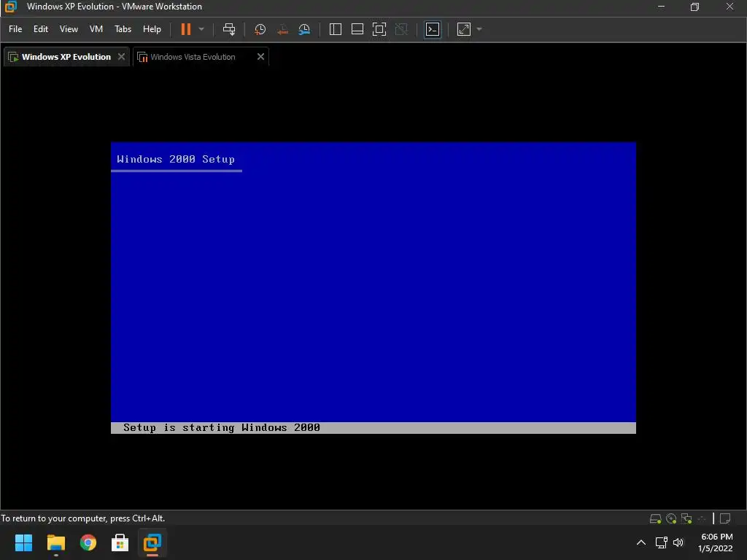
Task: Expand the power options dropdown next to pause
Action: 201,29
